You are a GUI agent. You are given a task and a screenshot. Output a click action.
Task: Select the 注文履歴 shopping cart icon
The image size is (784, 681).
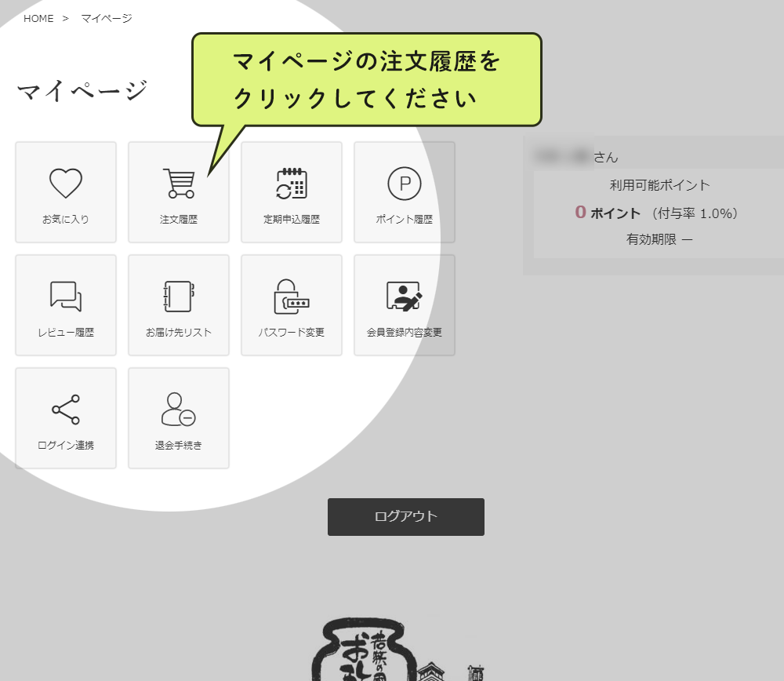click(179, 192)
